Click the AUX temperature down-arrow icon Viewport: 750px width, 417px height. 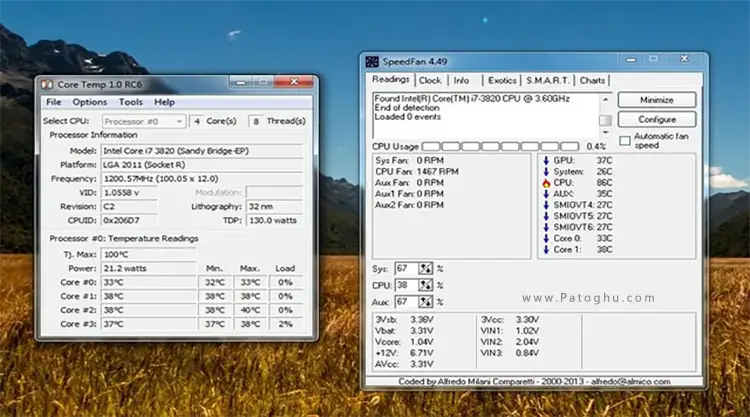pos(546,194)
